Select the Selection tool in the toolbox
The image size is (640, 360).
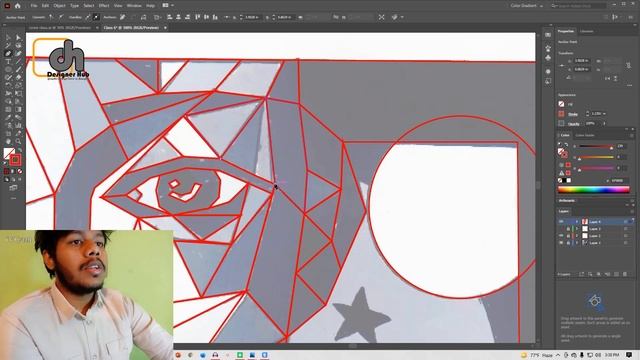(8, 38)
